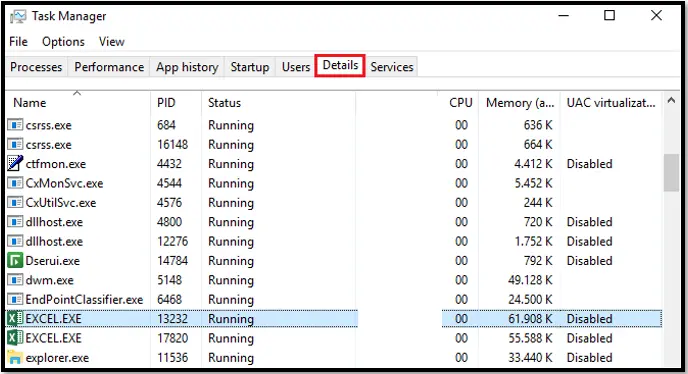
Task: Select the Details tab
Action: click(340, 65)
